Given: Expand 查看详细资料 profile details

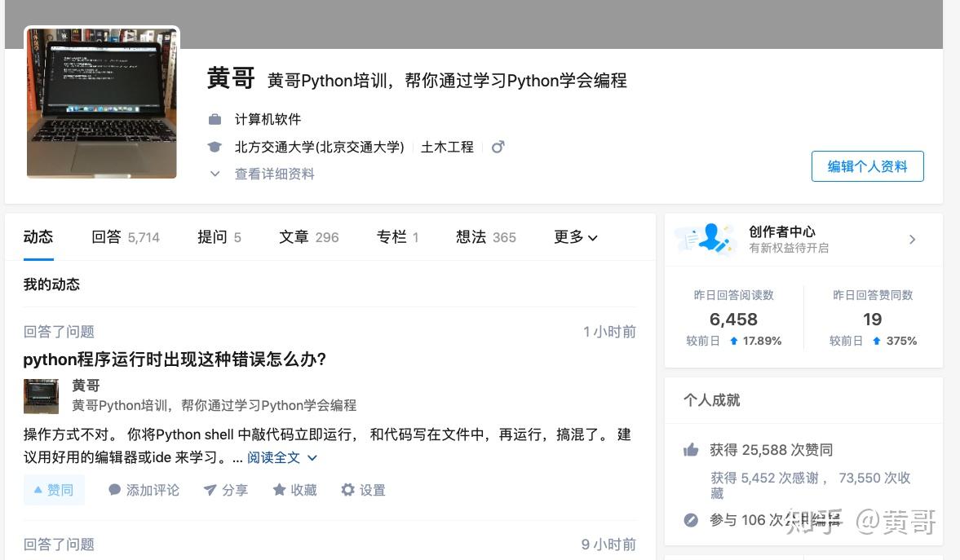Looking at the screenshot, I should pos(263,174).
